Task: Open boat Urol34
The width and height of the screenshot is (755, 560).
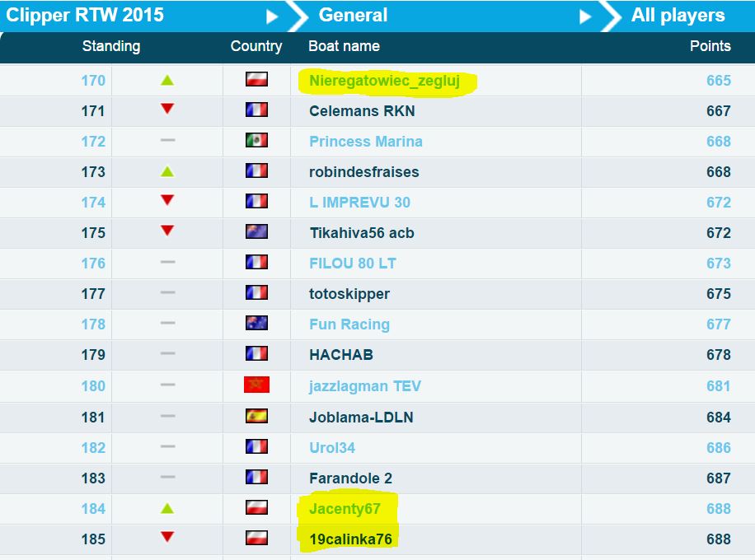Action: 332,448
